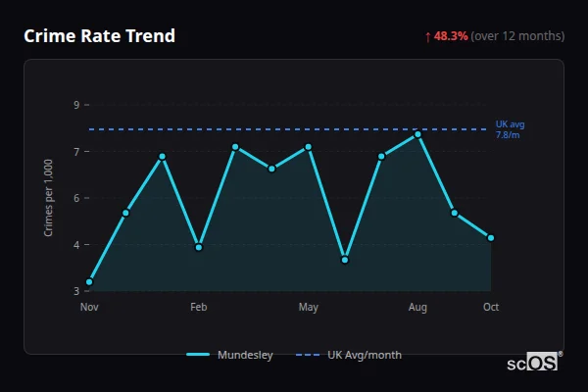Click the red upward arrow icon

coord(428,37)
